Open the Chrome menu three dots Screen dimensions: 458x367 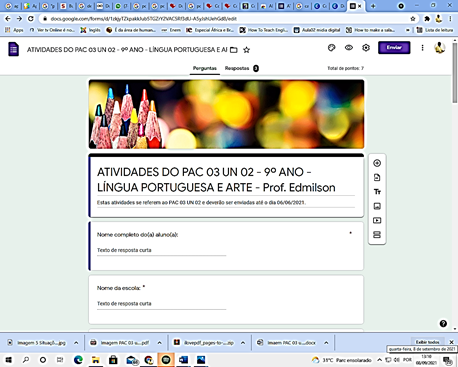[450, 19]
